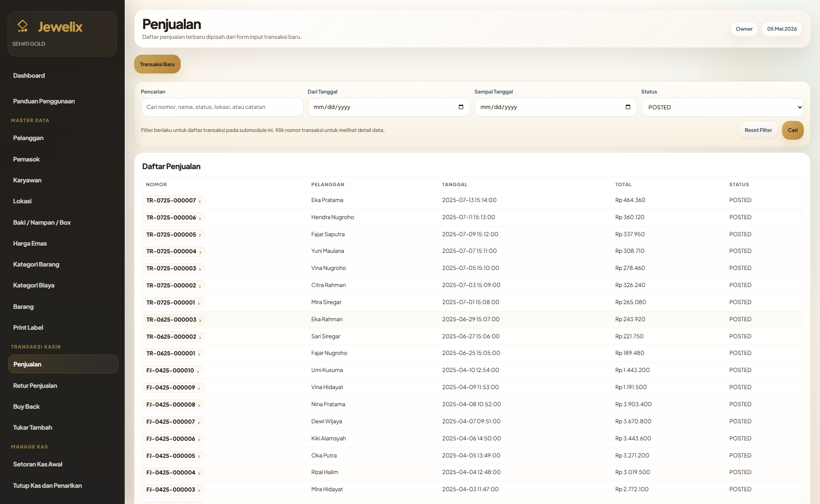Open transaction FJ-0425-000008 detail
The width and height of the screenshot is (820, 504).
[x=173, y=404]
